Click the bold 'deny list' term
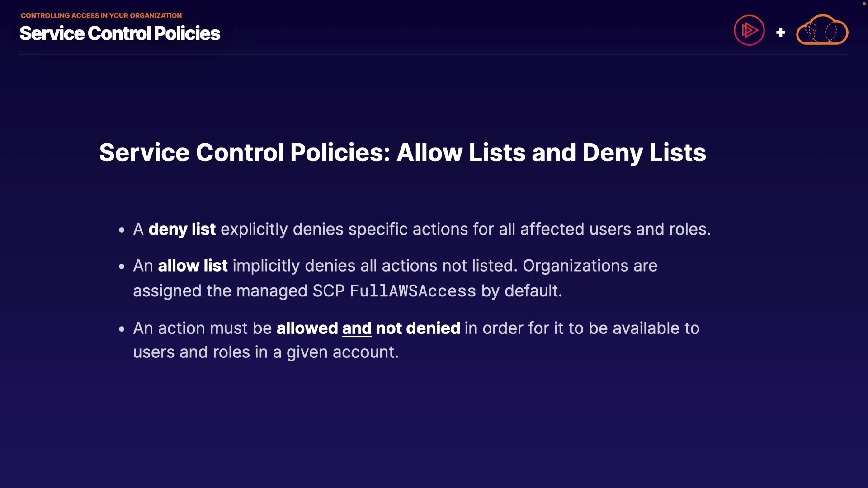868x488 pixels. pyautogui.click(x=182, y=229)
